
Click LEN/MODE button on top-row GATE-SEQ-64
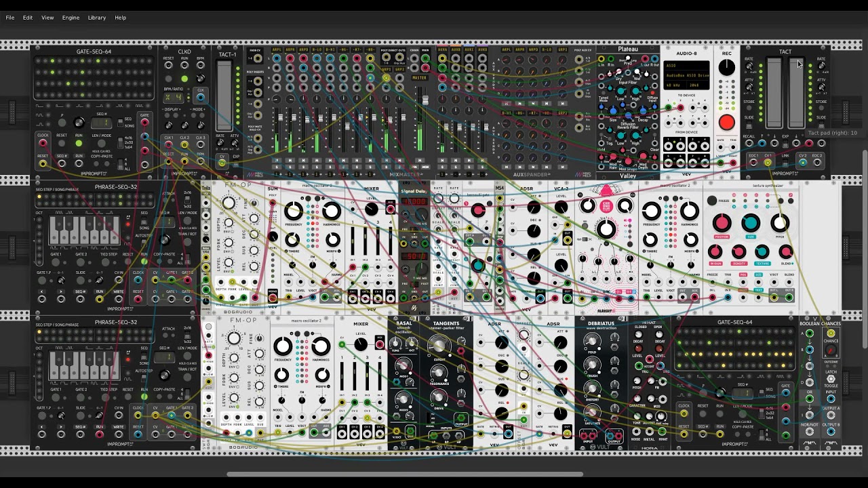(102, 143)
